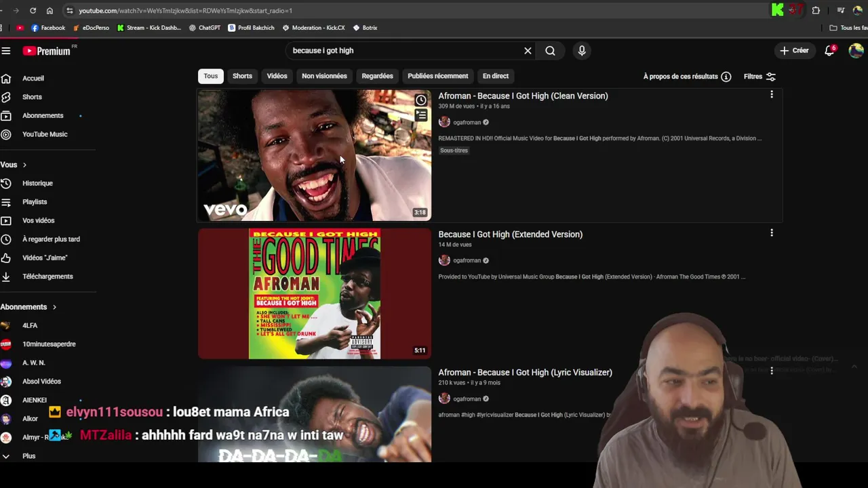Click the Sous-titres badge

pos(454,150)
